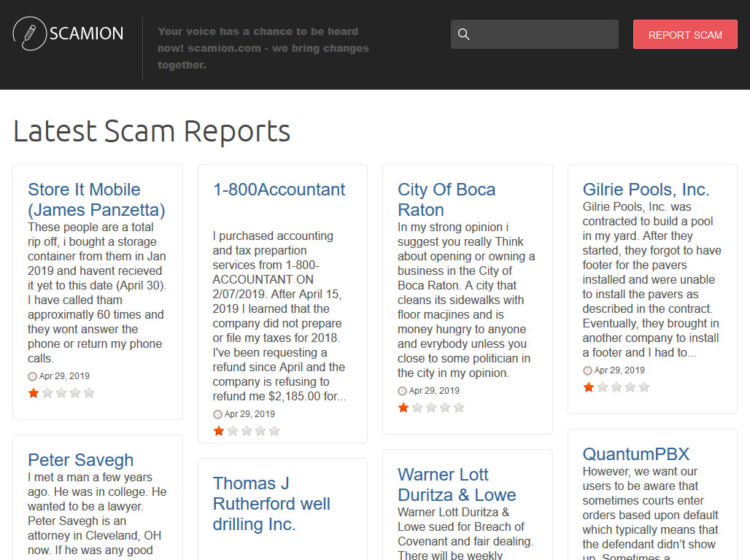Click the orange star on Store It Mobile card
Screen dimensions: 750x560
34,393
